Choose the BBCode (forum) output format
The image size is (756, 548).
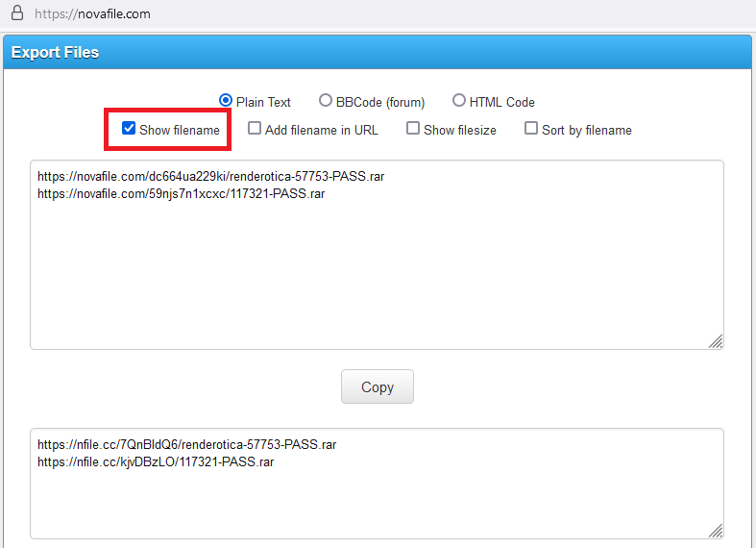(x=326, y=100)
